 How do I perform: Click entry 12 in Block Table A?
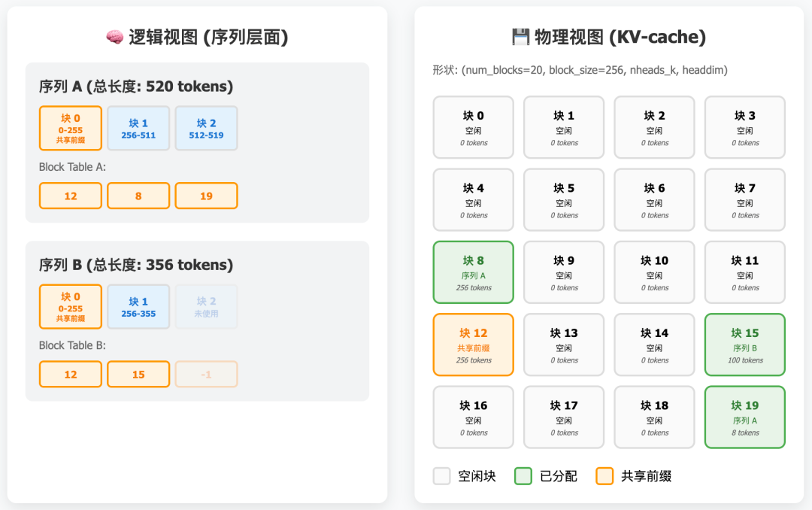pos(70,195)
